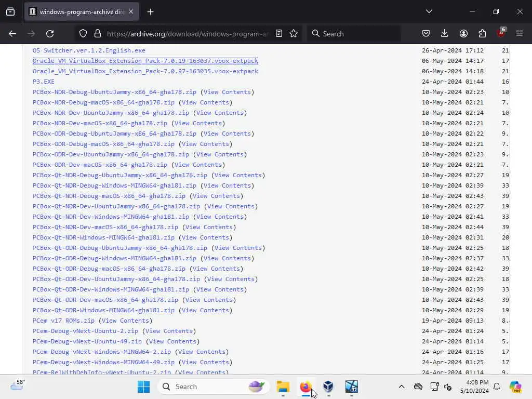Switch to Firefox in the taskbar
This screenshot has width=532, height=399.
305,387
